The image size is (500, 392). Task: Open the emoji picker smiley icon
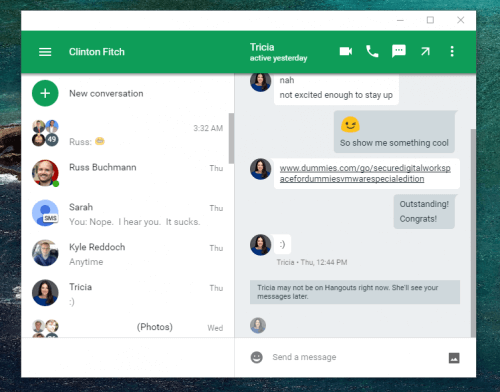257,357
